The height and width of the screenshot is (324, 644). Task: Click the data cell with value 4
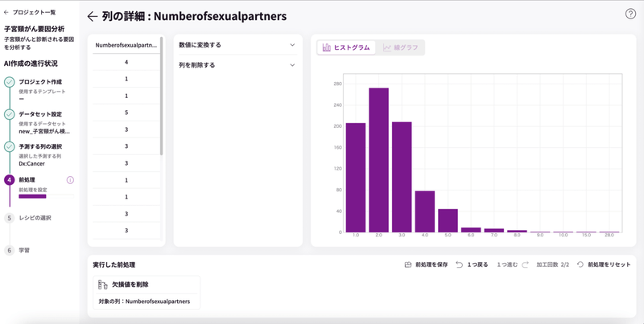(x=126, y=63)
